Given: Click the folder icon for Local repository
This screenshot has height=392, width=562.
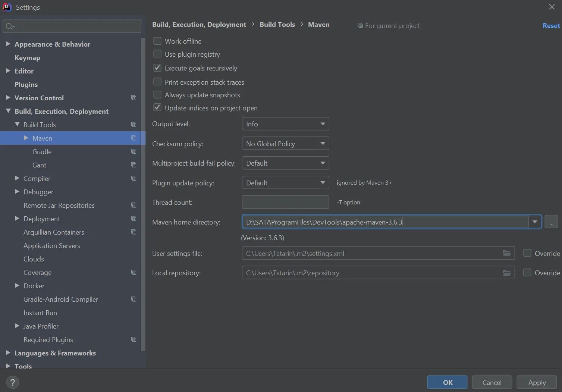Looking at the screenshot, I should pos(507,273).
